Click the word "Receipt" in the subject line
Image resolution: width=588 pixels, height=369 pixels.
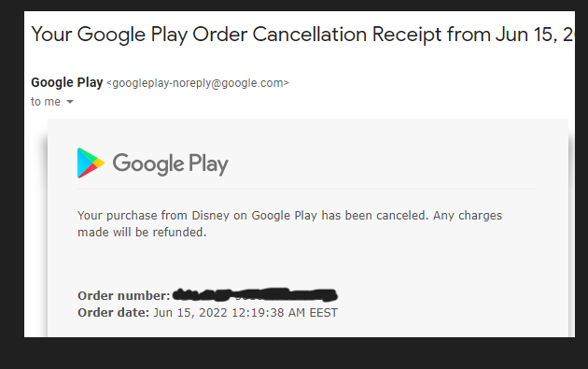tap(407, 35)
